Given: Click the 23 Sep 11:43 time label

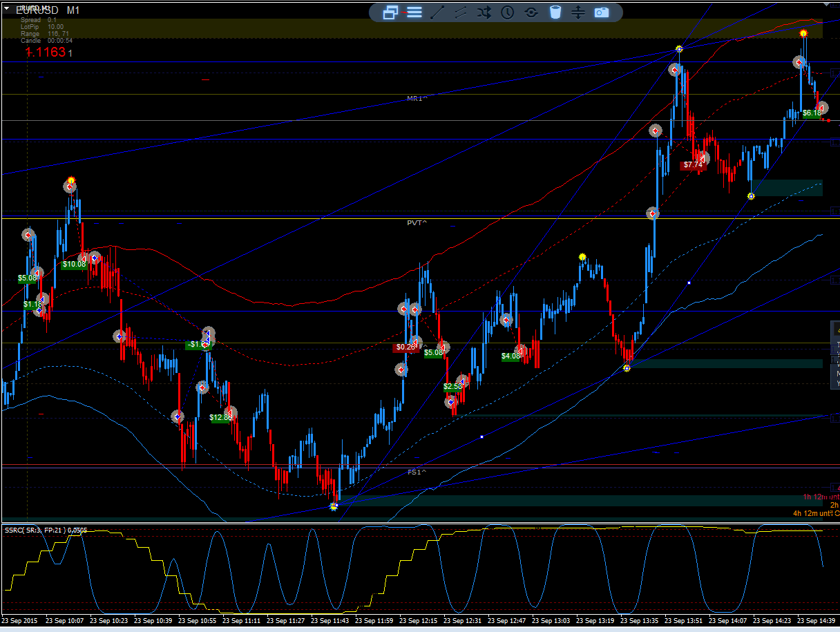Looking at the screenshot, I should [330, 621].
